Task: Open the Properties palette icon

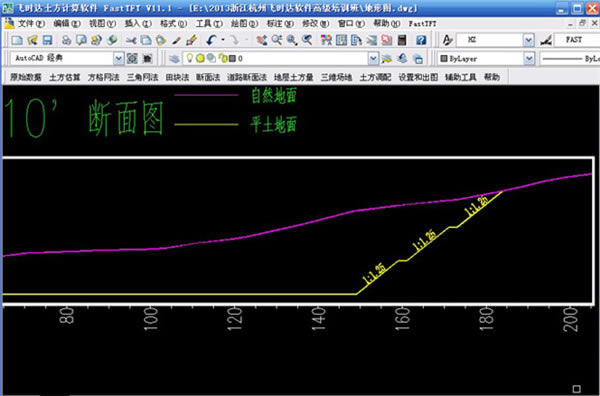Action: [x=326, y=40]
